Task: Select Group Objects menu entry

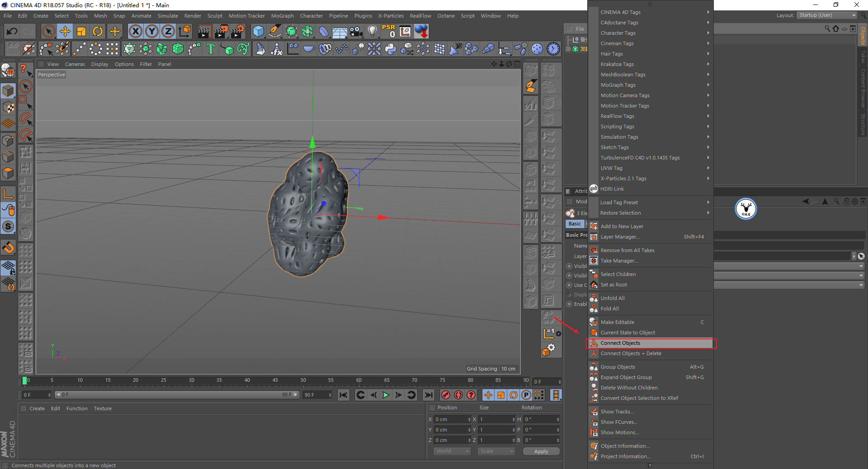Action: point(651,367)
